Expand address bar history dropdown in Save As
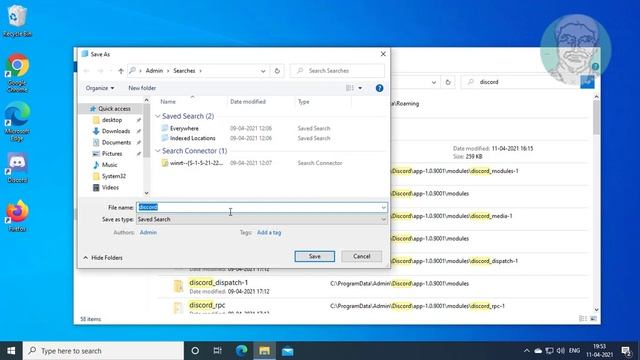The width and height of the screenshot is (640, 360). tap(263, 71)
